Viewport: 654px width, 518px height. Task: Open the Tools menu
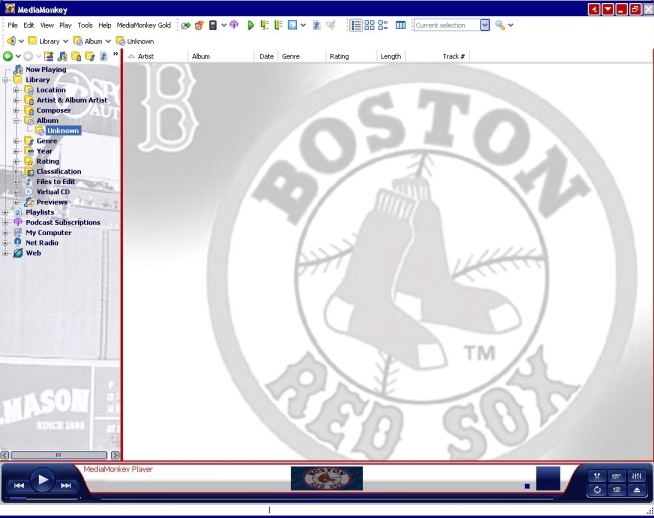pos(85,25)
